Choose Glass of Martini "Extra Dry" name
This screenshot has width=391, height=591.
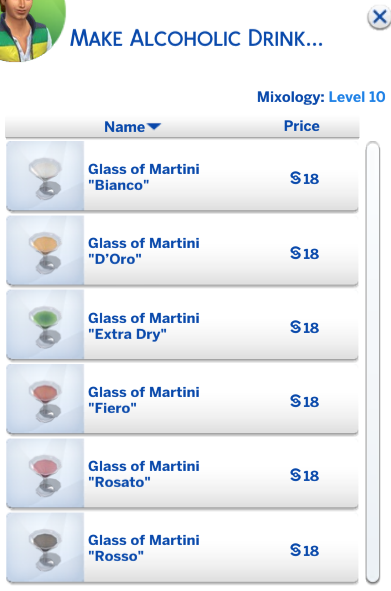144,326
